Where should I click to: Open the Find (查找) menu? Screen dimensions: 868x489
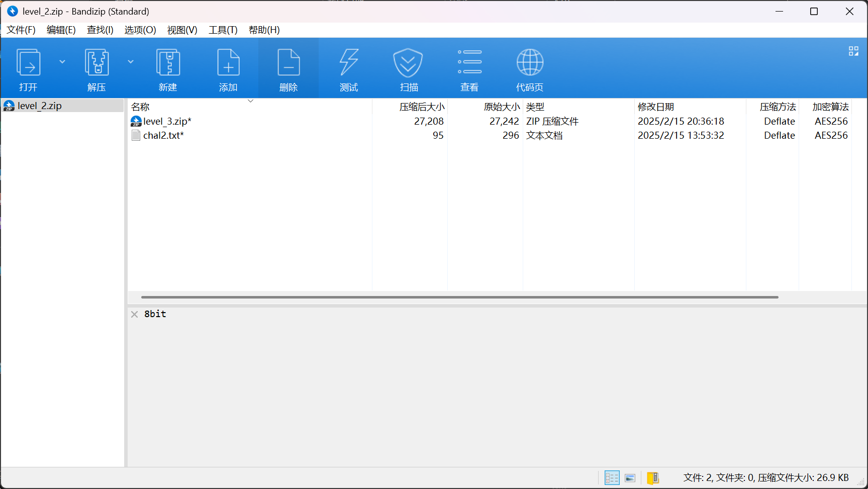coord(100,30)
